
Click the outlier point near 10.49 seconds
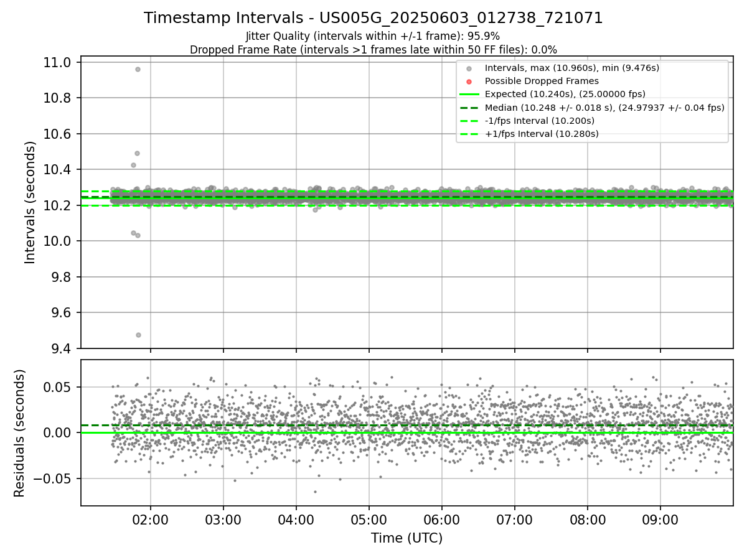click(137, 153)
